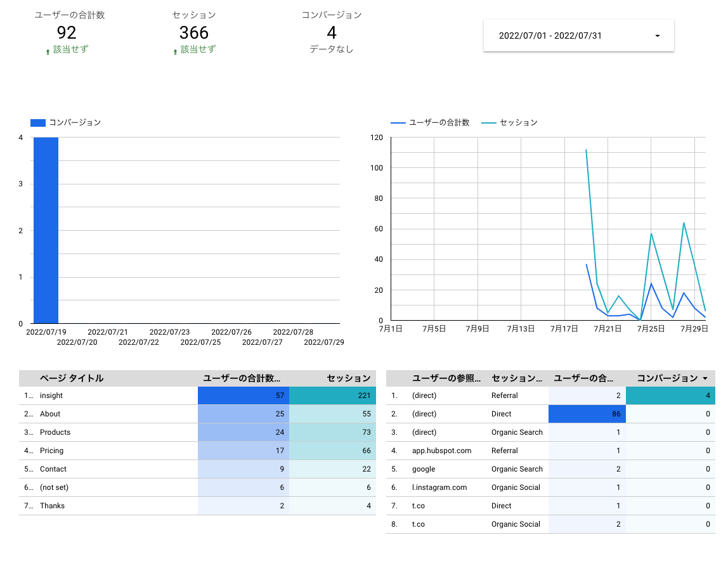728x585 pixels.
Task: Click the blue conversion bar for 2022/07/19
Action: pyautogui.click(x=46, y=230)
